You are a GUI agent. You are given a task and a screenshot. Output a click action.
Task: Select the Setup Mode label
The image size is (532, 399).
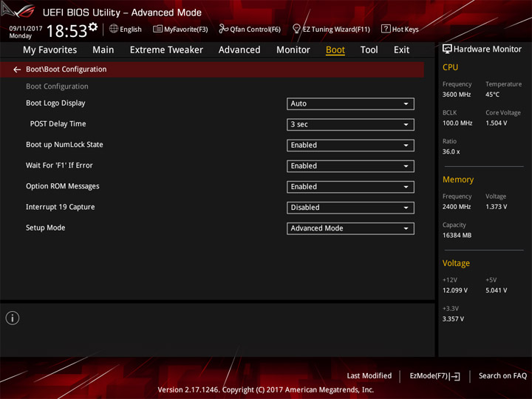tap(46, 228)
